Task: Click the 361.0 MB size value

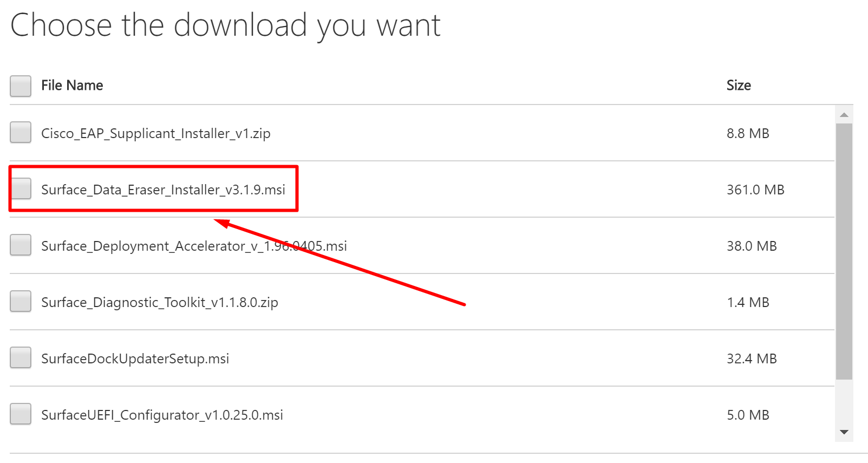Action: (755, 190)
